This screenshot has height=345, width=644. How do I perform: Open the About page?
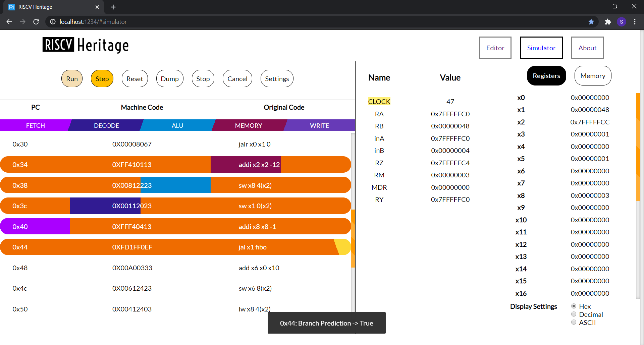click(x=587, y=48)
